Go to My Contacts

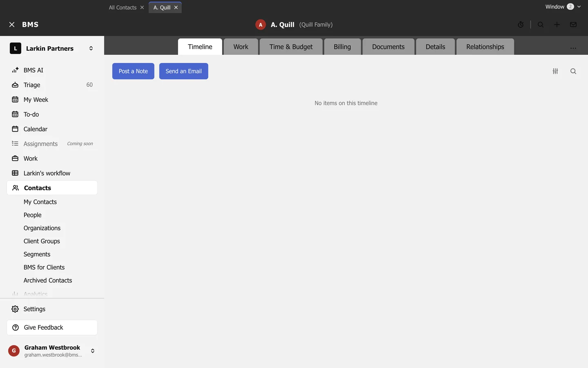tap(40, 202)
